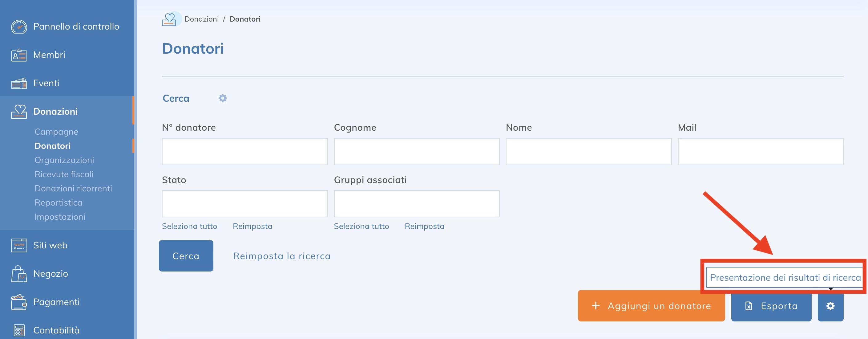Open the Gruppi associati selection field
This screenshot has width=868, height=339.
pyautogui.click(x=417, y=204)
